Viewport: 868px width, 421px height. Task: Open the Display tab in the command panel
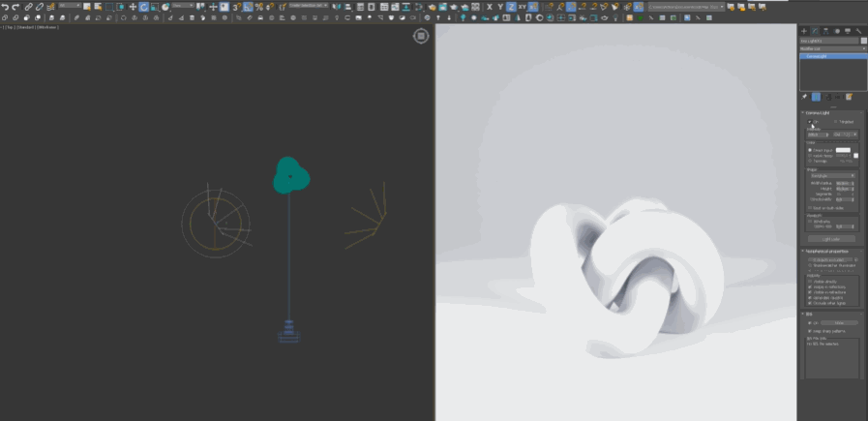pyautogui.click(x=848, y=31)
